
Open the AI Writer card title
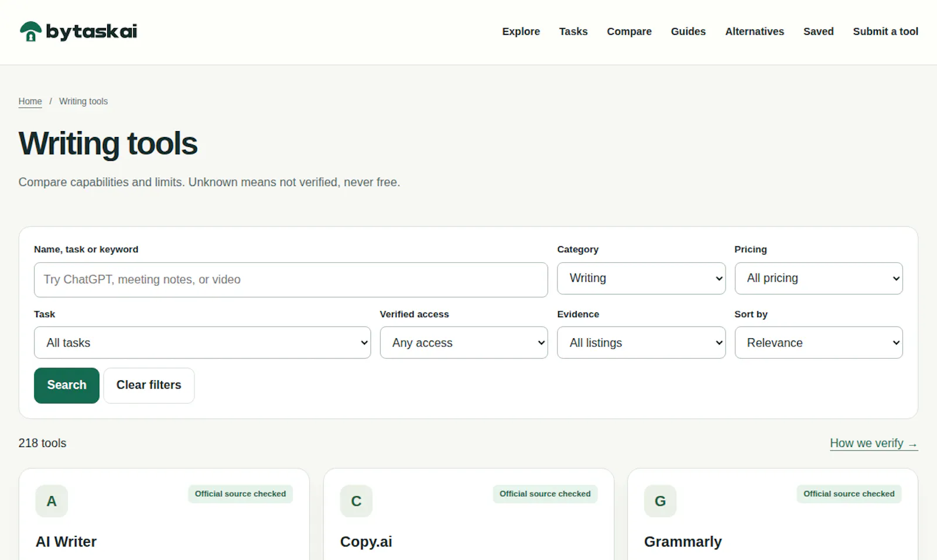coord(66,542)
